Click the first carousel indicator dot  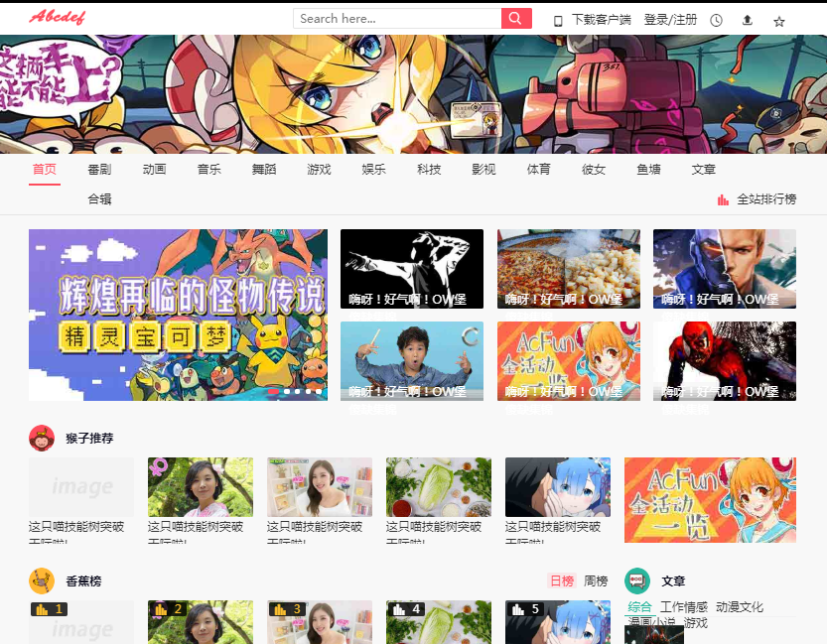pyautogui.click(x=273, y=391)
